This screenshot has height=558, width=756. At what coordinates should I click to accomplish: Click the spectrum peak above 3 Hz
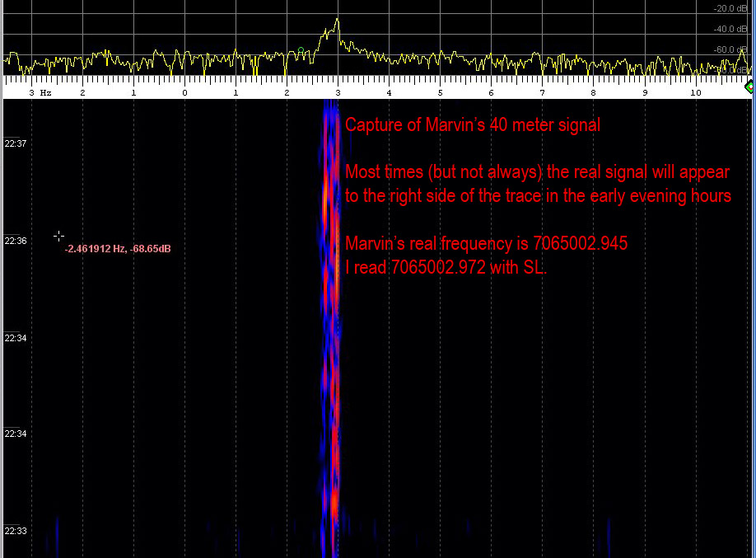[337, 21]
